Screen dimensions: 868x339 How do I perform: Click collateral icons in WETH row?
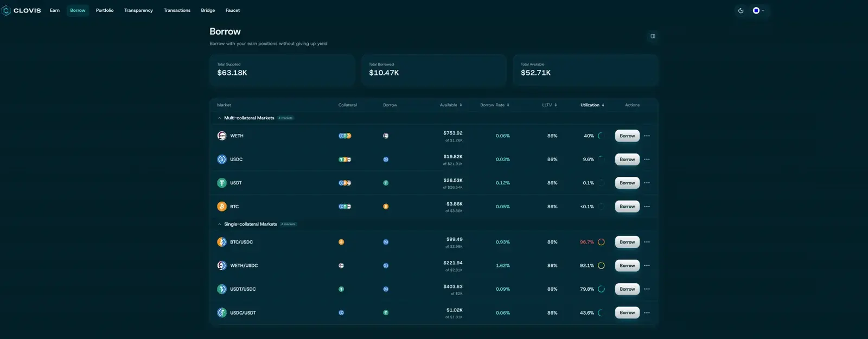point(345,136)
